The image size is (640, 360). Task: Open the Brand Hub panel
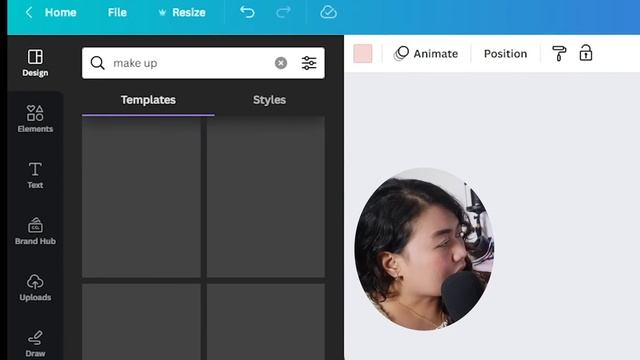pos(35,231)
